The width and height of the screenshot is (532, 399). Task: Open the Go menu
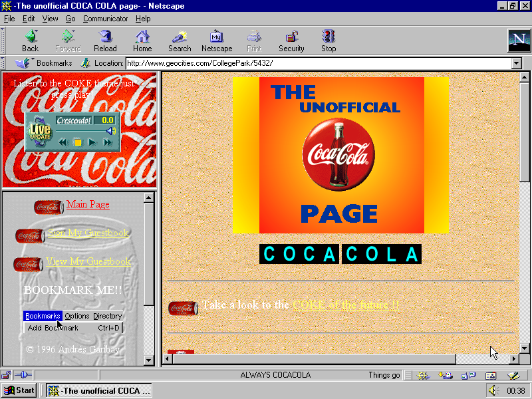tap(70, 19)
